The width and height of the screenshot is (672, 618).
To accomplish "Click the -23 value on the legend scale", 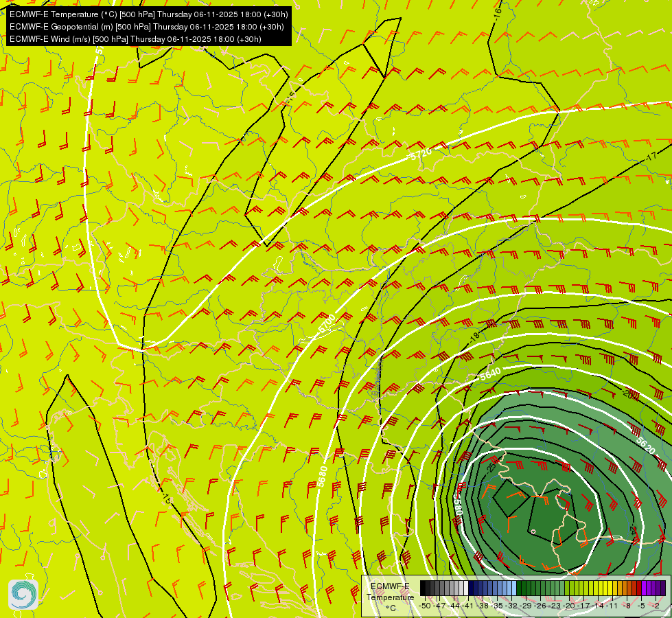I will point(555,606).
